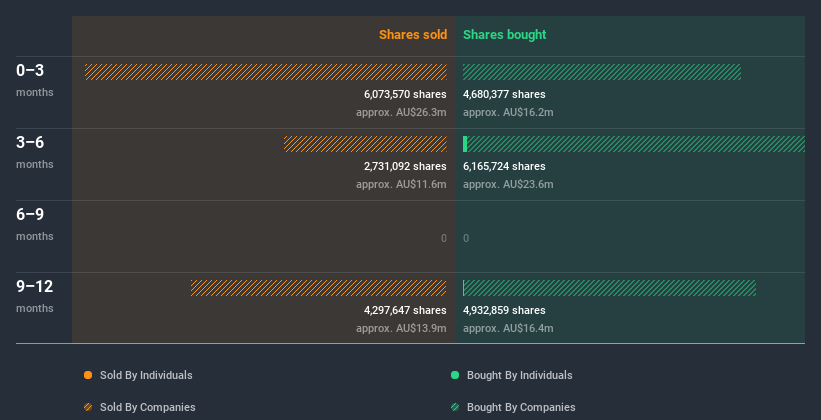Click the hatched Sold By Companies legend icon
The height and width of the screenshot is (420, 821).
coord(88,407)
